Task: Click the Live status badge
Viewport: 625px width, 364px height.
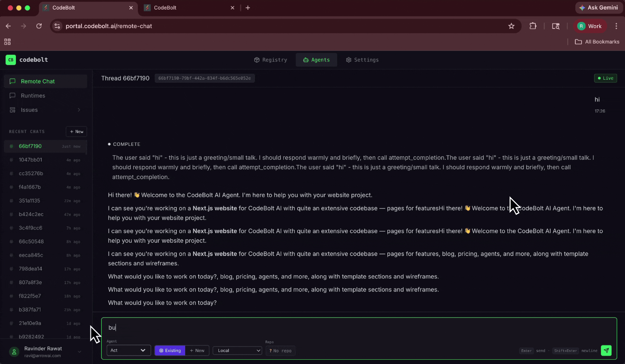Action: pos(605,78)
